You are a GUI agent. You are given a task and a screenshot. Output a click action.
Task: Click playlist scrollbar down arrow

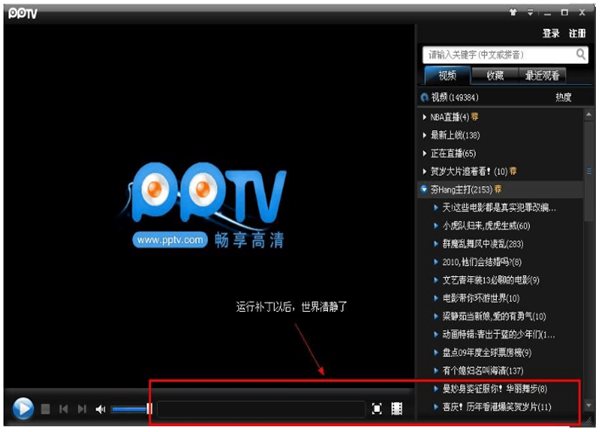(589, 405)
